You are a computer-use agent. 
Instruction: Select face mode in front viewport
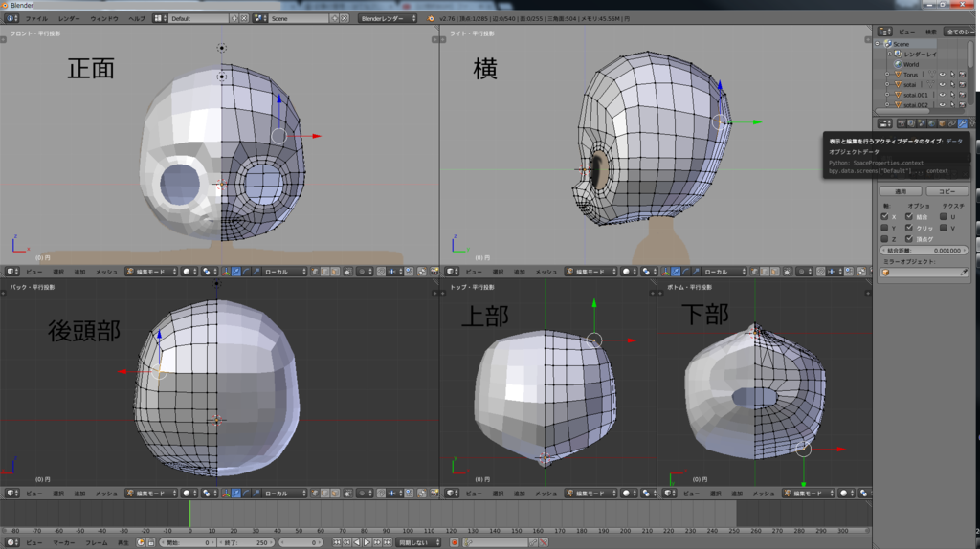click(335, 272)
